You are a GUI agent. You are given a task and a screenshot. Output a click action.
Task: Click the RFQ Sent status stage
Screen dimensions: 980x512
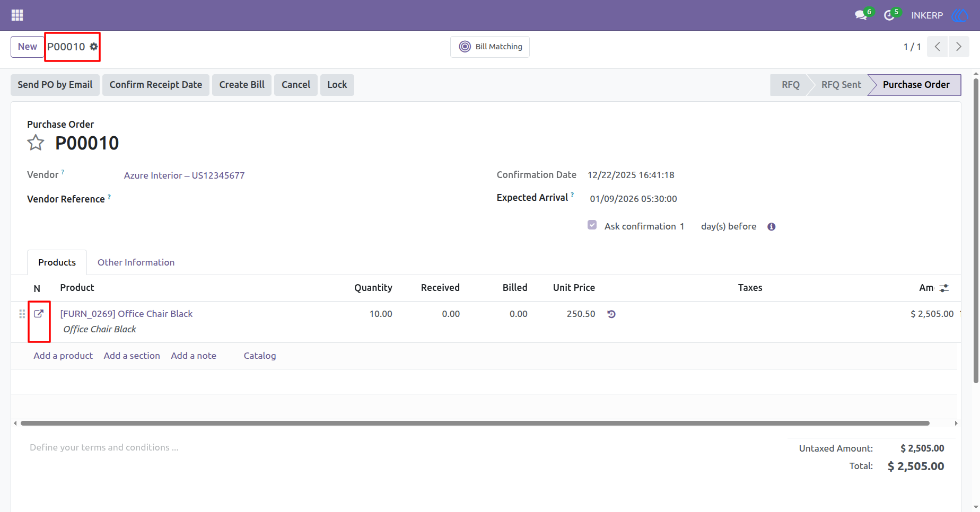(841, 85)
